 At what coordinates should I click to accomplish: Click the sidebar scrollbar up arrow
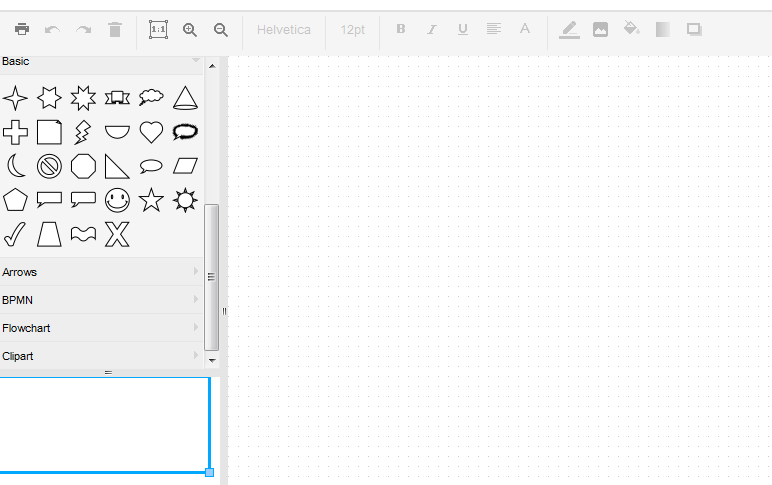tap(212, 65)
